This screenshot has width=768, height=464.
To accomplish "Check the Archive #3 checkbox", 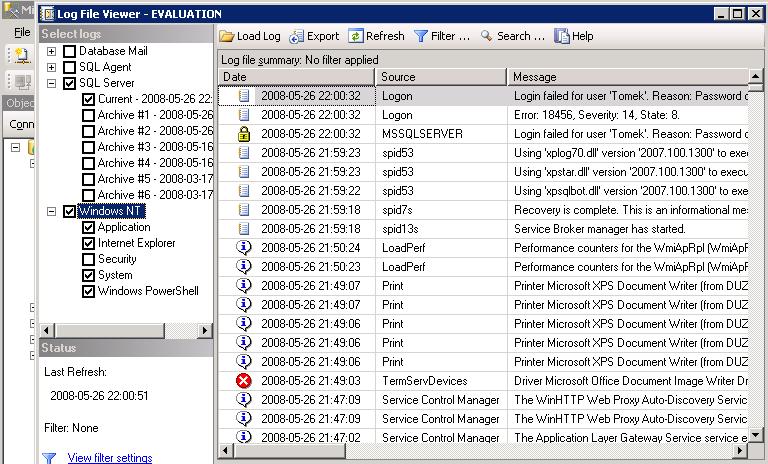I will point(88,147).
